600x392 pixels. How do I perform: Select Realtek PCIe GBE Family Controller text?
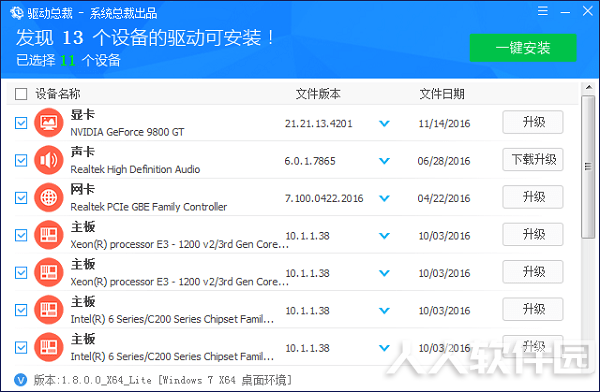148,207
